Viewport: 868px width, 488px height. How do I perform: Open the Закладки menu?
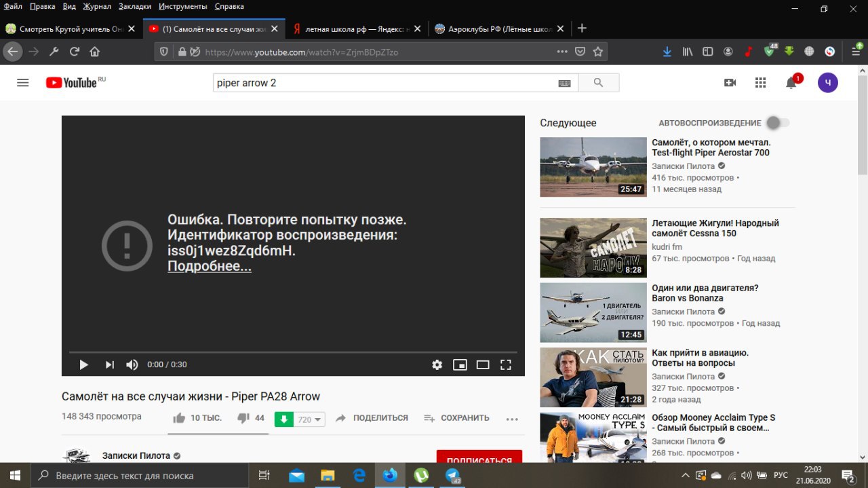135,6
